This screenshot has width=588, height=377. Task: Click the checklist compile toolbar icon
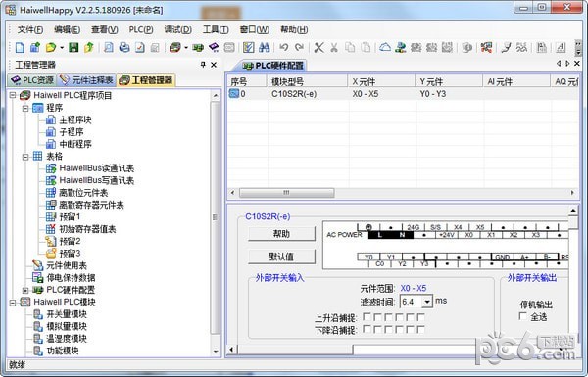click(248, 48)
